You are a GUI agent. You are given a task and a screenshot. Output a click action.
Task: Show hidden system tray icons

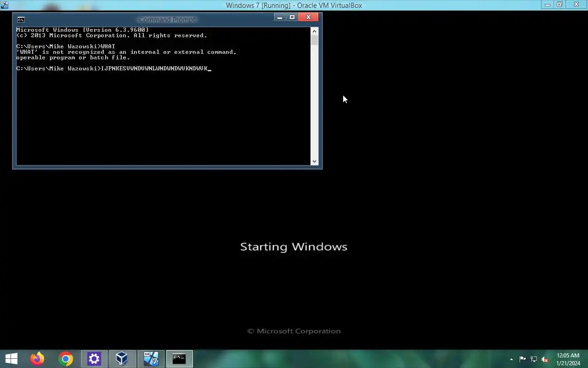pos(511,359)
